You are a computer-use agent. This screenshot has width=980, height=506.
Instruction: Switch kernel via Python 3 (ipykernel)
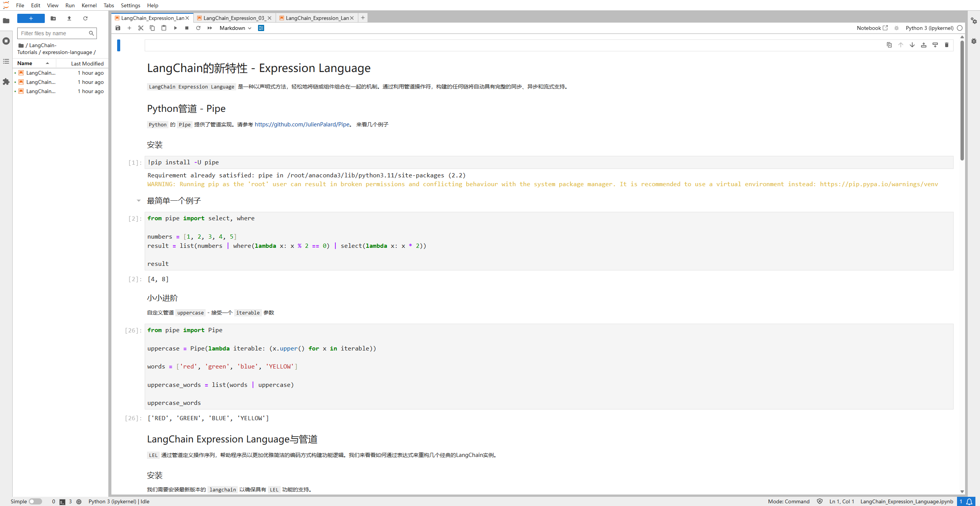coord(929,28)
